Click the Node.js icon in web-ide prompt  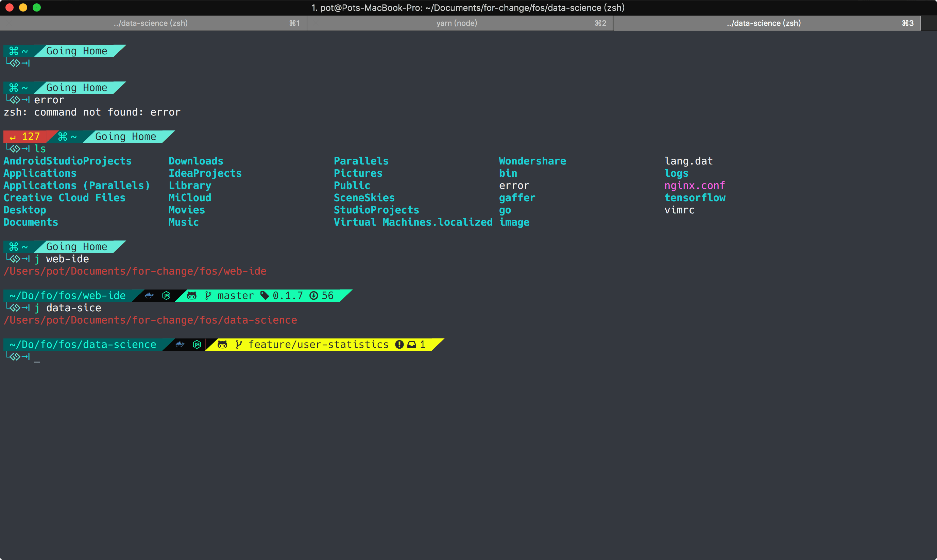(167, 296)
